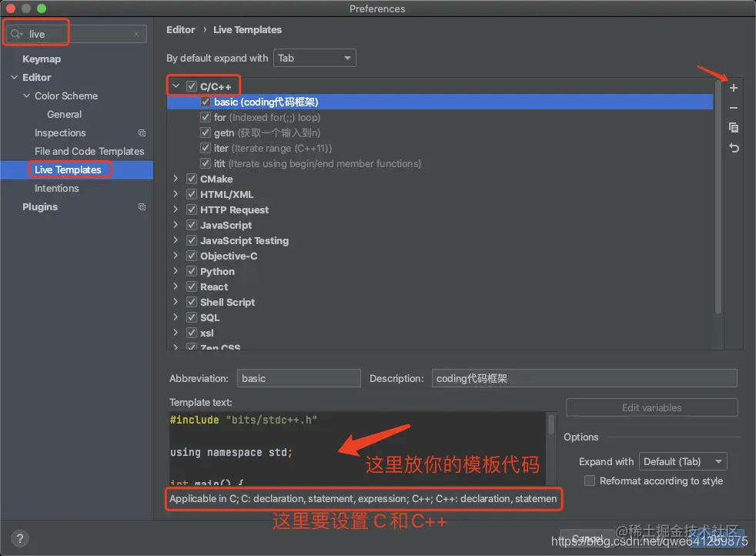
Task: Remove selected template with minus icon
Action: pyautogui.click(x=734, y=108)
